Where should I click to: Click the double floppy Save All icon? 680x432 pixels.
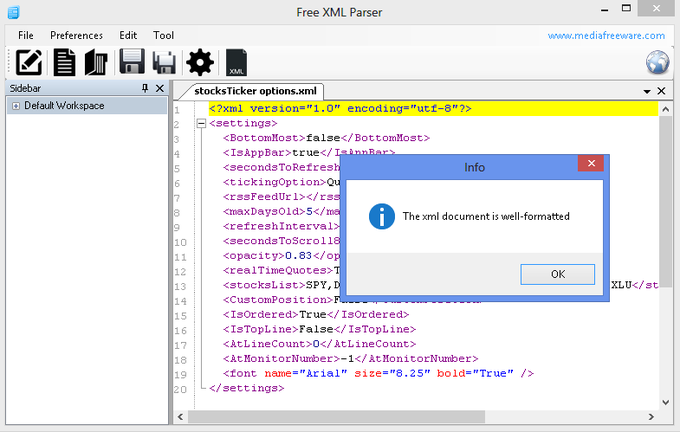[x=164, y=62]
